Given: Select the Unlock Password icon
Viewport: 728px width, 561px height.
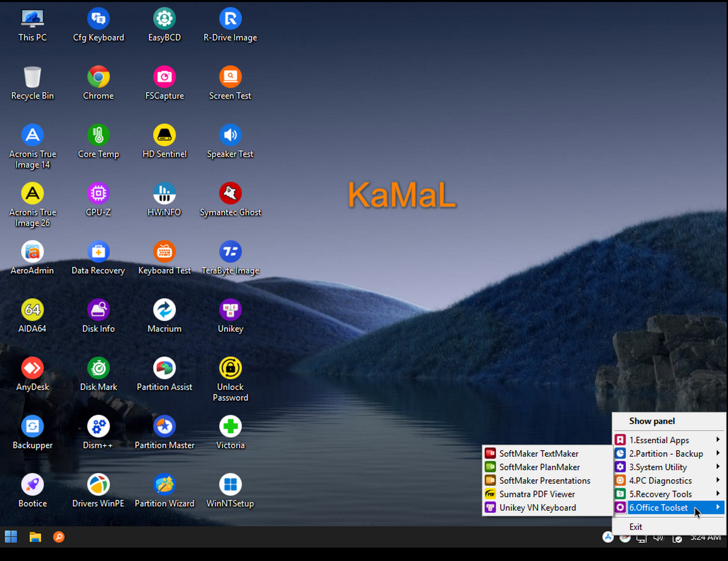Looking at the screenshot, I should [x=230, y=380].
